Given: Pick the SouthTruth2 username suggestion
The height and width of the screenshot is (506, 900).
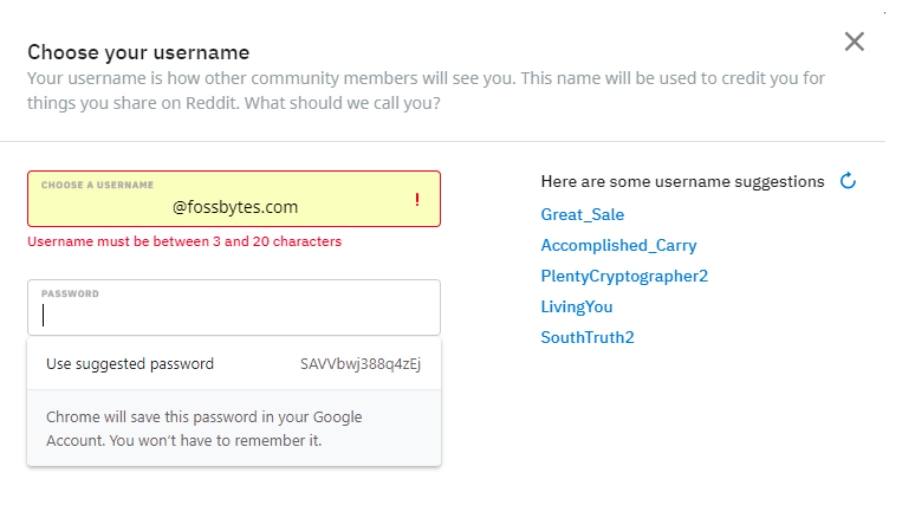Looking at the screenshot, I should pyautogui.click(x=587, y=337).
